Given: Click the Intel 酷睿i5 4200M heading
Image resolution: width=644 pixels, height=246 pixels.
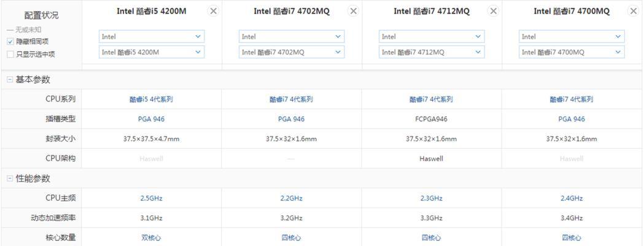Looking at the screenshot, I should point(151,12).
